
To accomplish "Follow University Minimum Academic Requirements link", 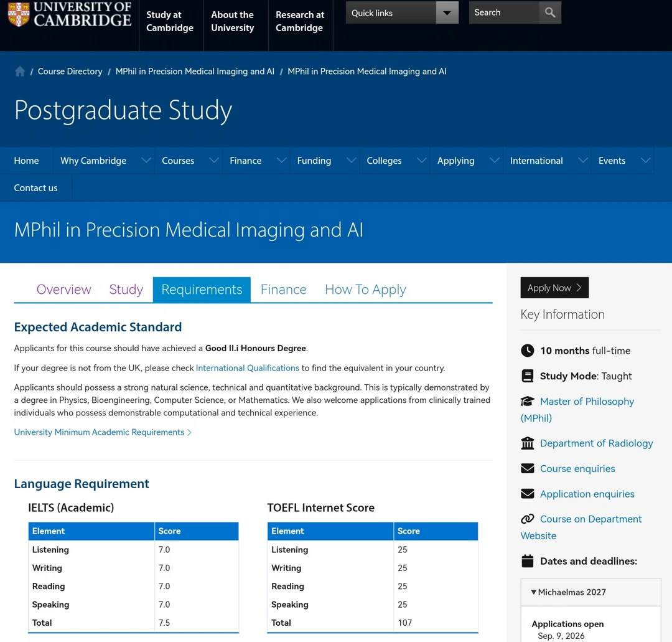I will pyautogui.click(x=103, y=432).
